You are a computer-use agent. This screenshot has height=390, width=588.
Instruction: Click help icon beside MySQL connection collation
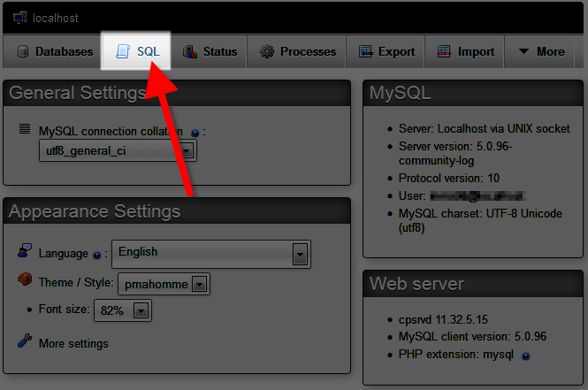pyautogui.click(x=195, y=133)
